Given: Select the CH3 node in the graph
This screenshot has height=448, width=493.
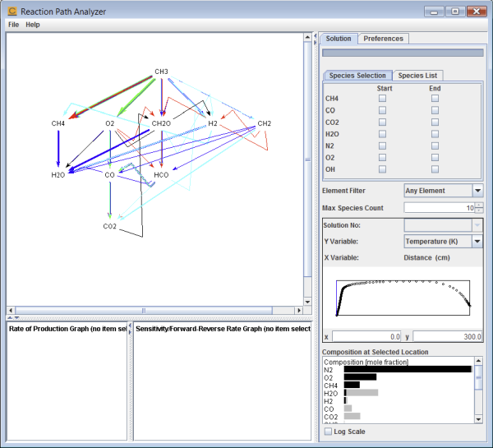Looking at the screenshot, I should tap(161, 72).
